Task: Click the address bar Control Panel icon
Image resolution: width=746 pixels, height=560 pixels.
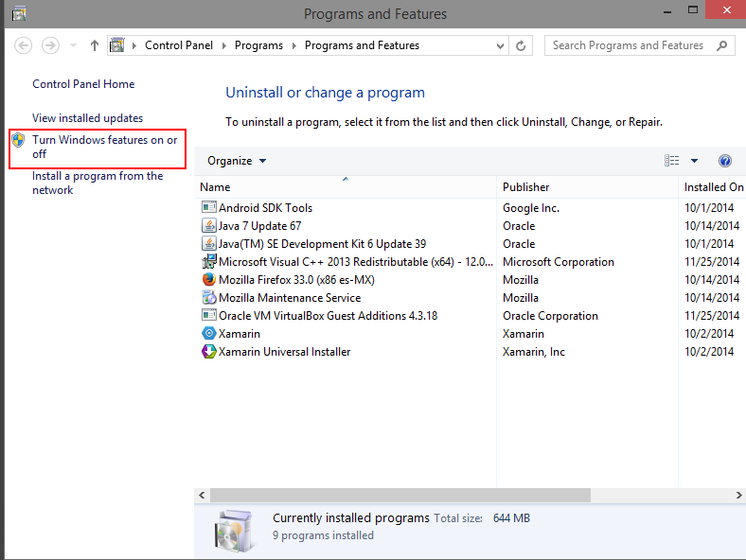Action: (117, 45)
